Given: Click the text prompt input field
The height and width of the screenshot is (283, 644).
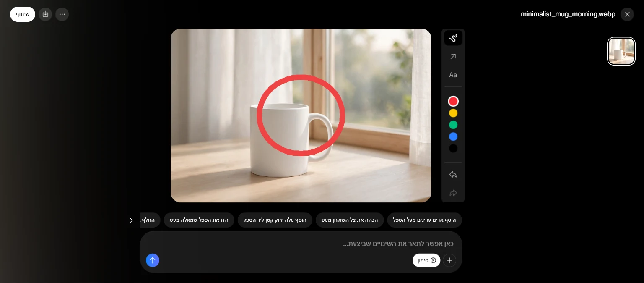Looking at the screenshot, I should pyautogui.click(x=301, y=244).
